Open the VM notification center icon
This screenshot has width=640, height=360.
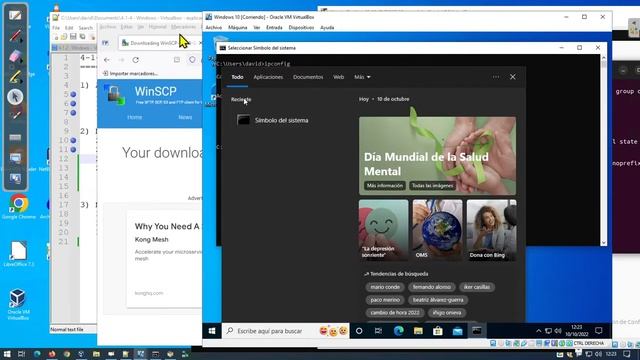(x=599, y=331)
